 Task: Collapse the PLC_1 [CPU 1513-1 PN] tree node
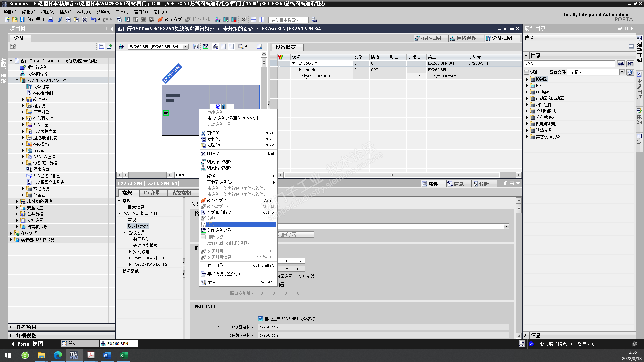[x=17, y=80]
